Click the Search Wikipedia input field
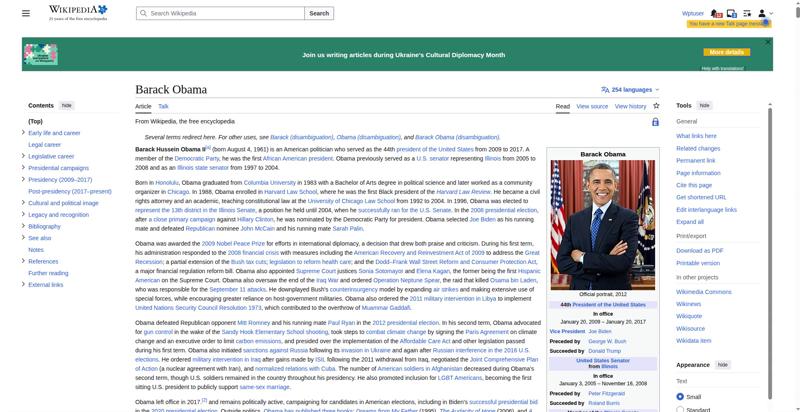 tap(220, 13)
